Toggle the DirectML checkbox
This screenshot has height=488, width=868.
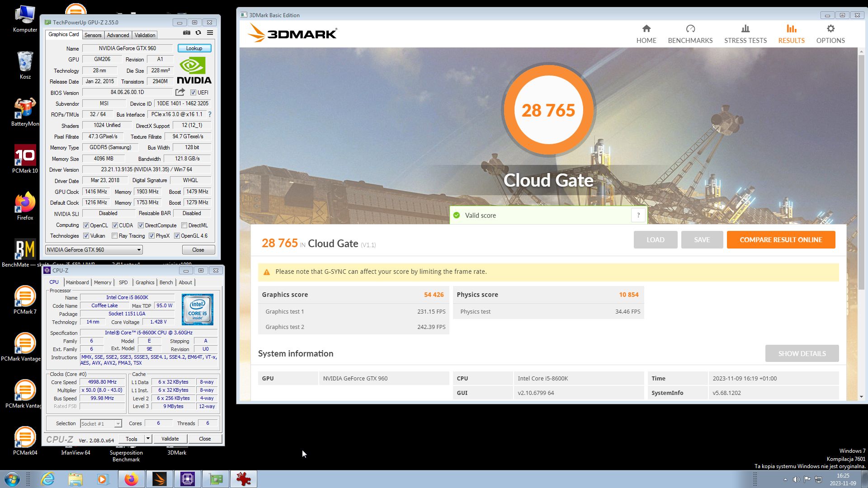184,225
